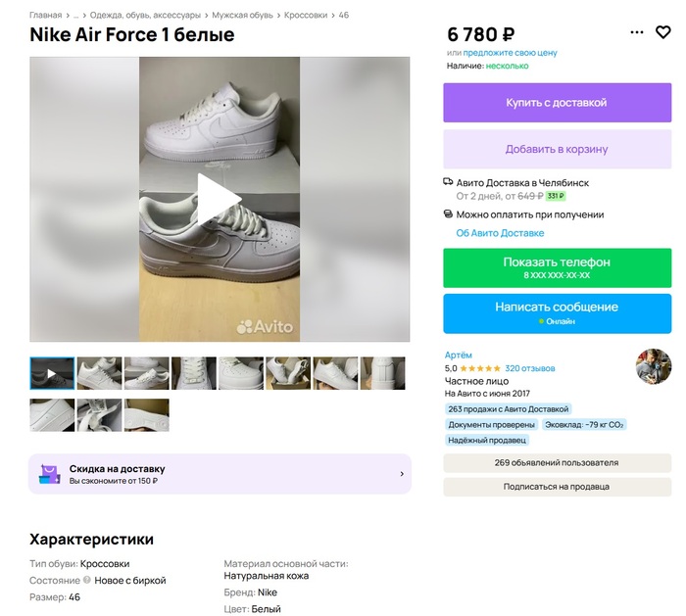
Task: Click Добавить в корзину
Action: pos(557,149)
